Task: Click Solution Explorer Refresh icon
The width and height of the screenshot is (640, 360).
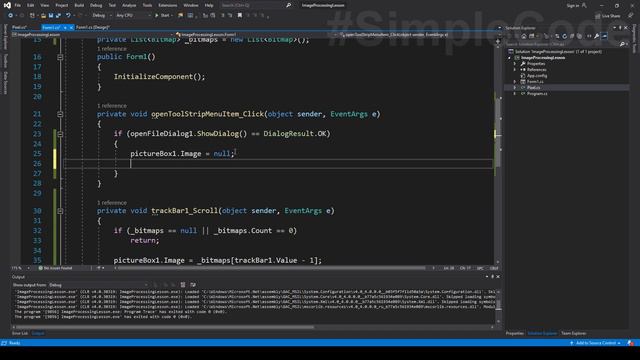Action: pos(564,36)
